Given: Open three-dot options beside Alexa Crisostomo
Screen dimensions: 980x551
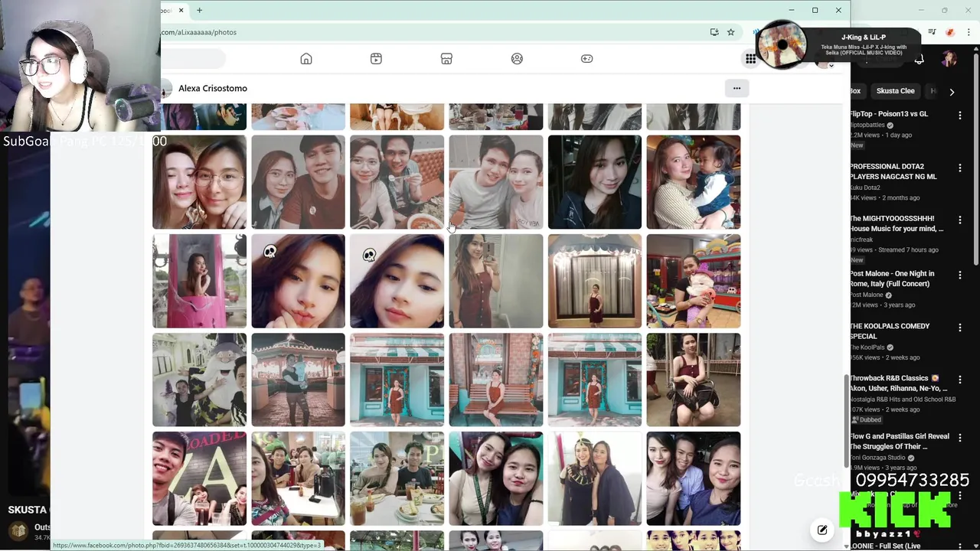Looking at the screenshot, I should [737, 88].
